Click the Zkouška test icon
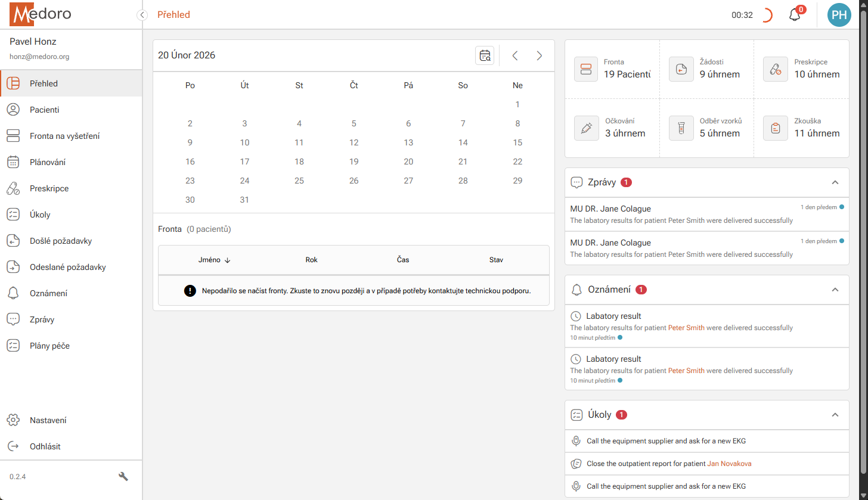 pos(775,128)
